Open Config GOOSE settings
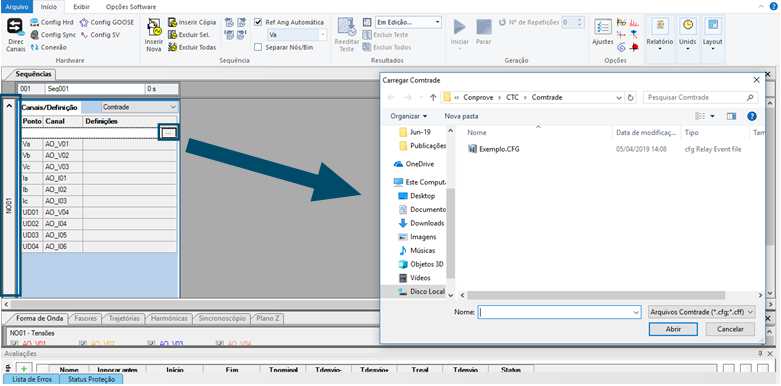The height and width of the screenshot is (386, 781). tap(107, 22)
